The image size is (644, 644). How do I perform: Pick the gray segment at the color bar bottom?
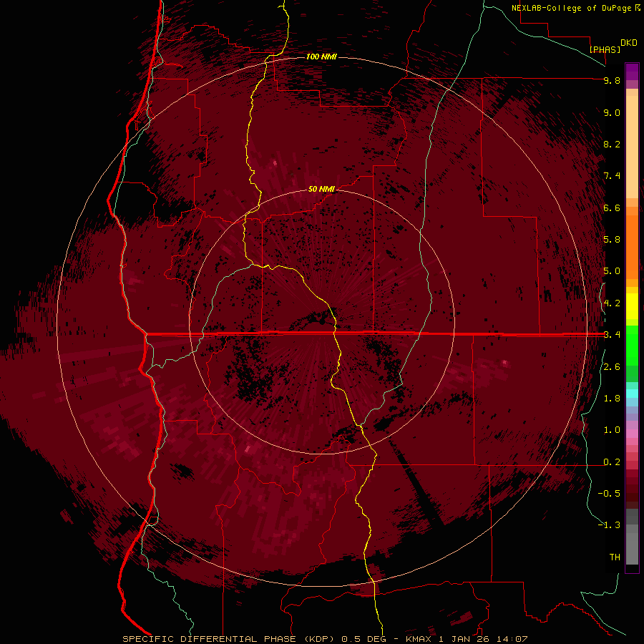pyautogui.click(x=632, y=548)
